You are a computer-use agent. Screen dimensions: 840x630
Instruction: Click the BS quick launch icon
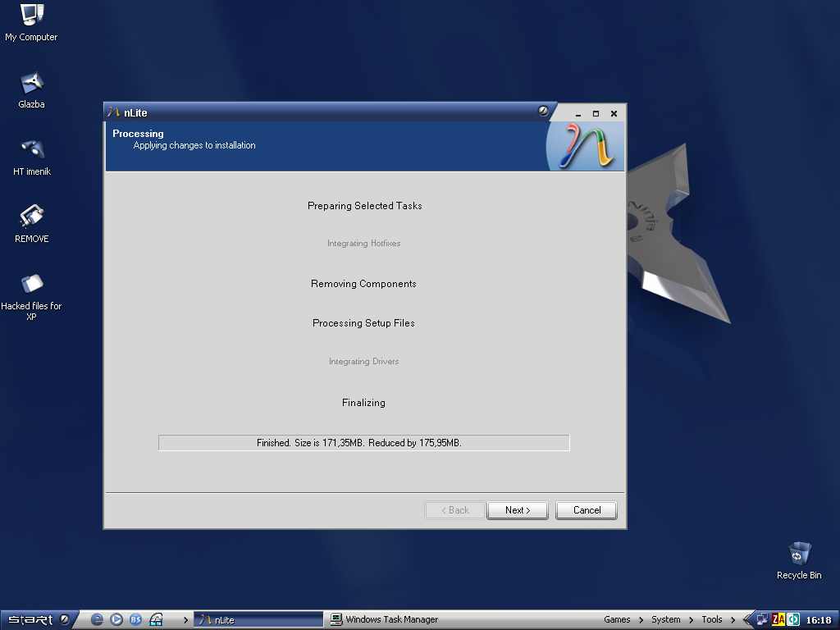(136, 619)
